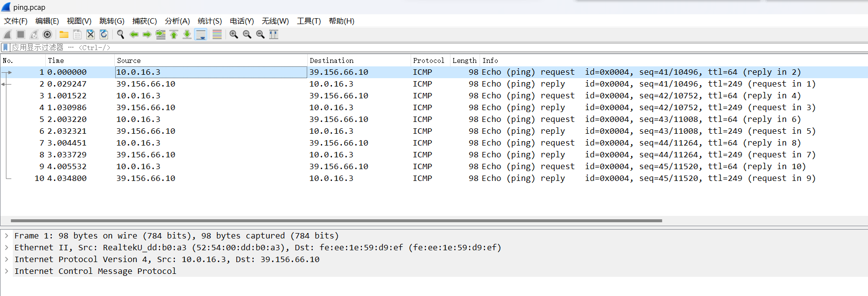Jump to the last packet

click(187, 34)
